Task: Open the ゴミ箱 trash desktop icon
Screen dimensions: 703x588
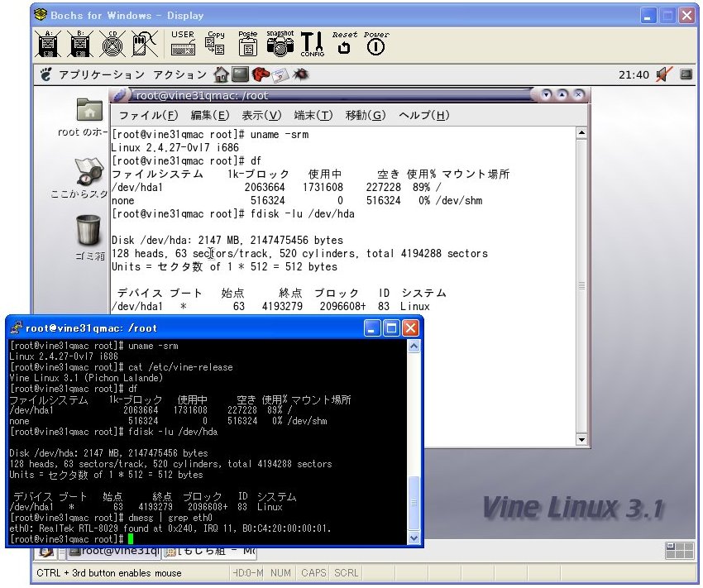Action: coord(88,230)
